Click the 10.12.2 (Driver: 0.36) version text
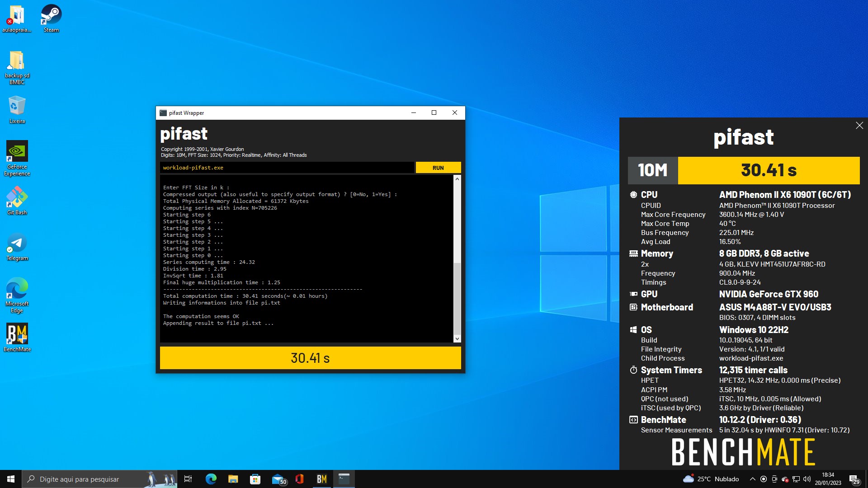Image resolution: width=868 pixels, height=488 pixels. (x=760, y=420)
